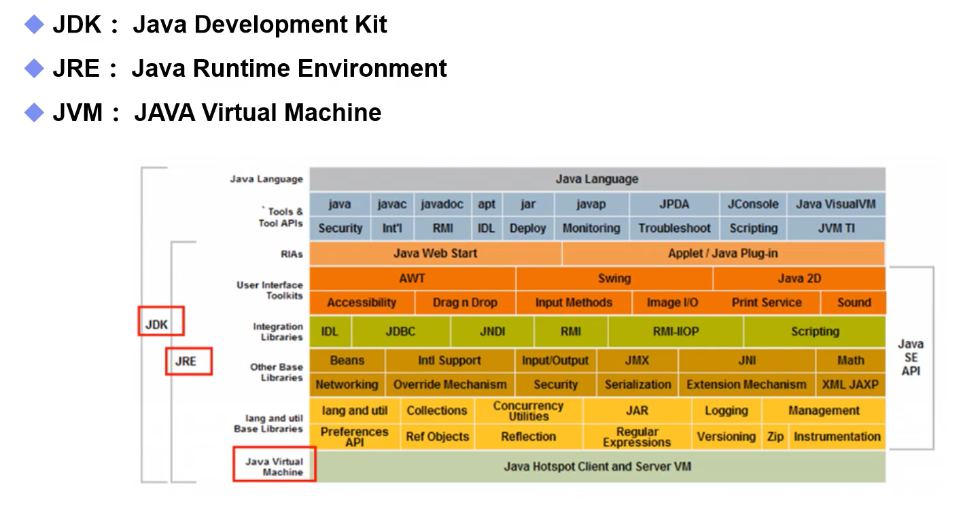980x509 pixels.
Task: Click the JDBC integration library cell
Action: (x=401, y=332)
